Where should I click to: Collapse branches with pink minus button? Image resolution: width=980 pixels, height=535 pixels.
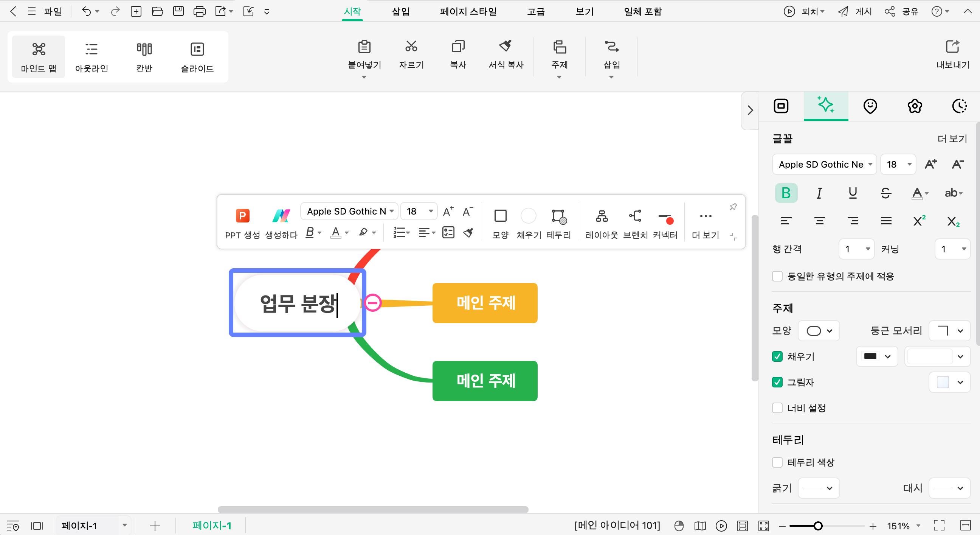pyautogui.click(x=372, y=303)
